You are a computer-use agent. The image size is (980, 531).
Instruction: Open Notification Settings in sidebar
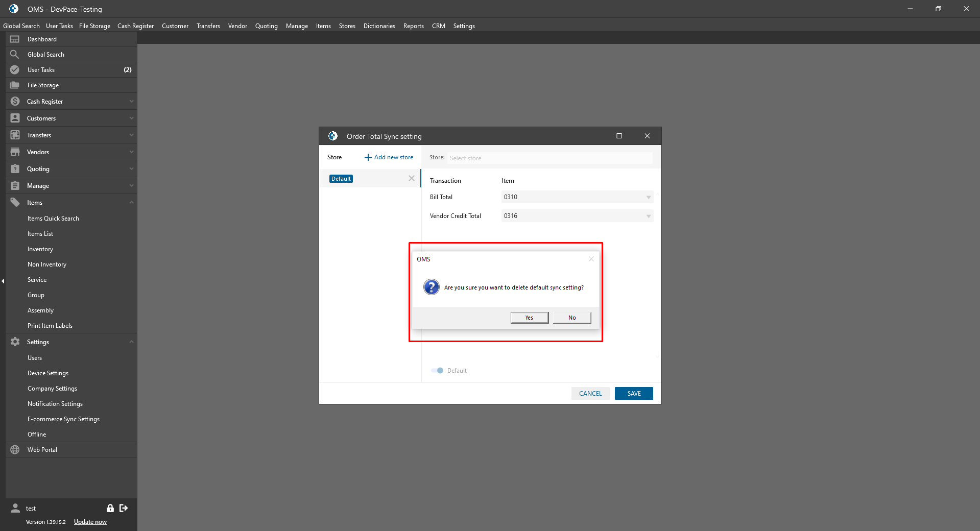tap(55, 404)
